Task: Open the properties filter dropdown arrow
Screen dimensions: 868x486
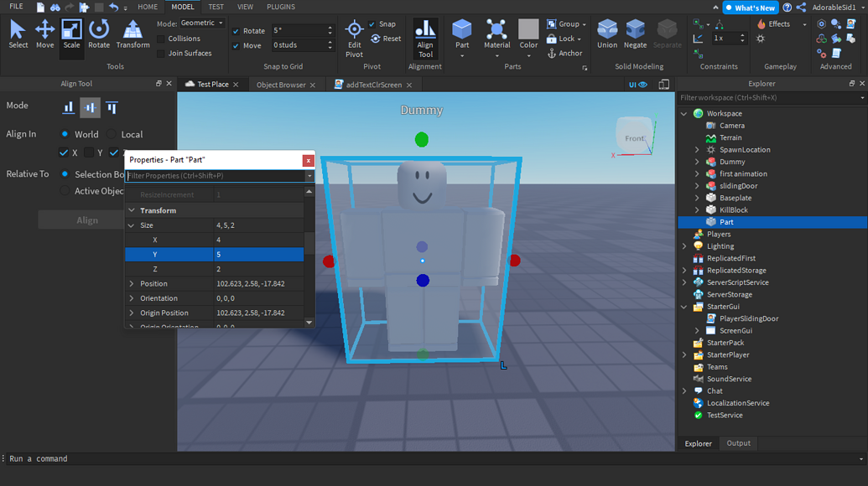Action: click(309, 176)
